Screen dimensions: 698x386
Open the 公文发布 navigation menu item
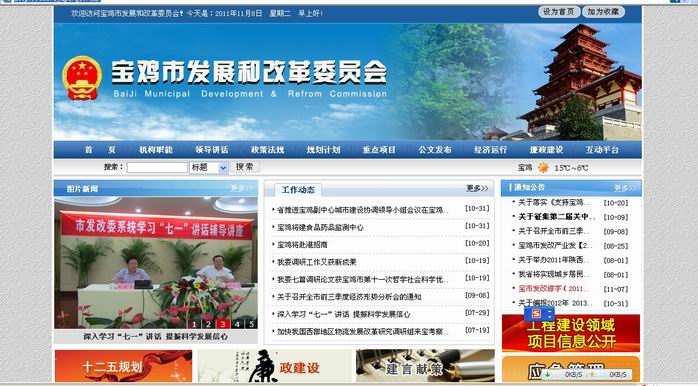click(435, 150)
